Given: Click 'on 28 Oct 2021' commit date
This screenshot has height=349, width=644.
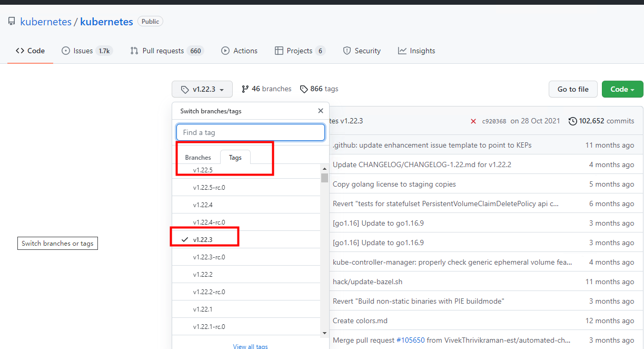Looking at the screenshot, I should (536, 121).
